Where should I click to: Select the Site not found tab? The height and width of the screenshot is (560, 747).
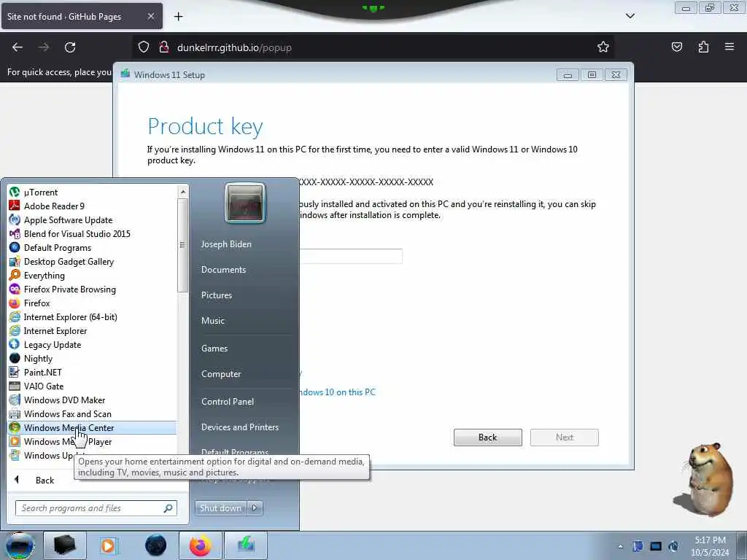click(x=82, y=16)
